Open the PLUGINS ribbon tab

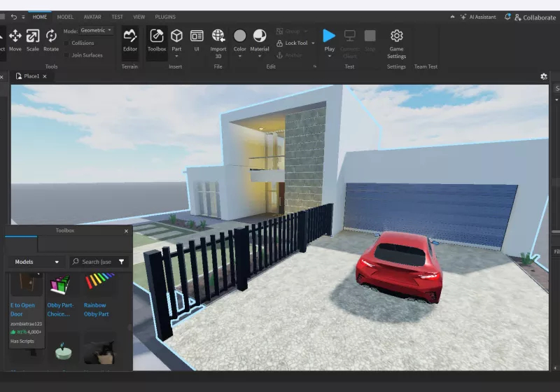coord(165,17)
